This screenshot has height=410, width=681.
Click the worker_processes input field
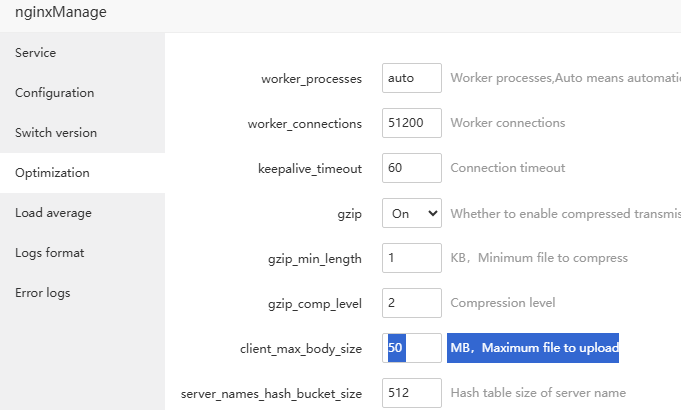tap(412, 78)
